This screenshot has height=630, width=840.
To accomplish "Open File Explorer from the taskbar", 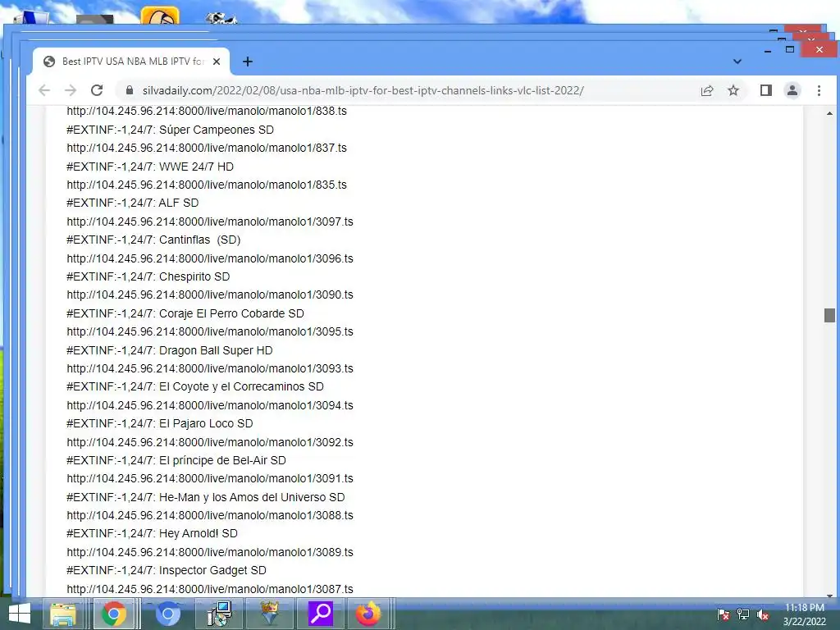I will [x=62, y=614].
